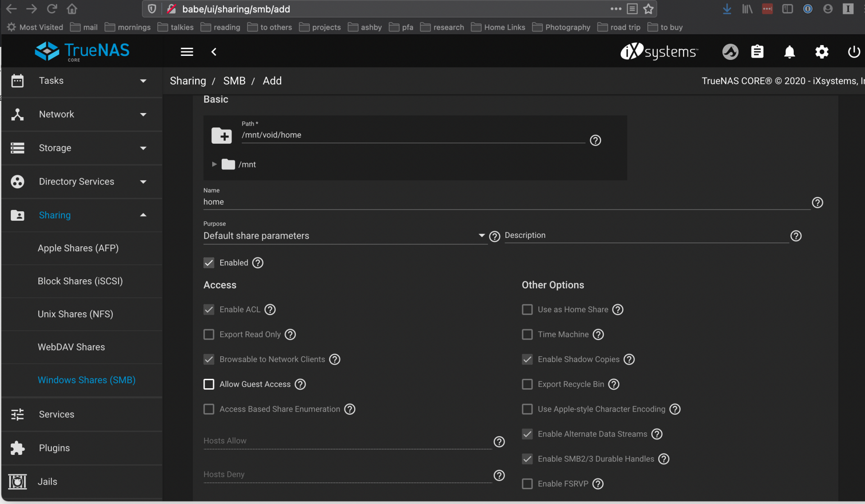Open Block Shares (iSCSI)

click(82, 281)
